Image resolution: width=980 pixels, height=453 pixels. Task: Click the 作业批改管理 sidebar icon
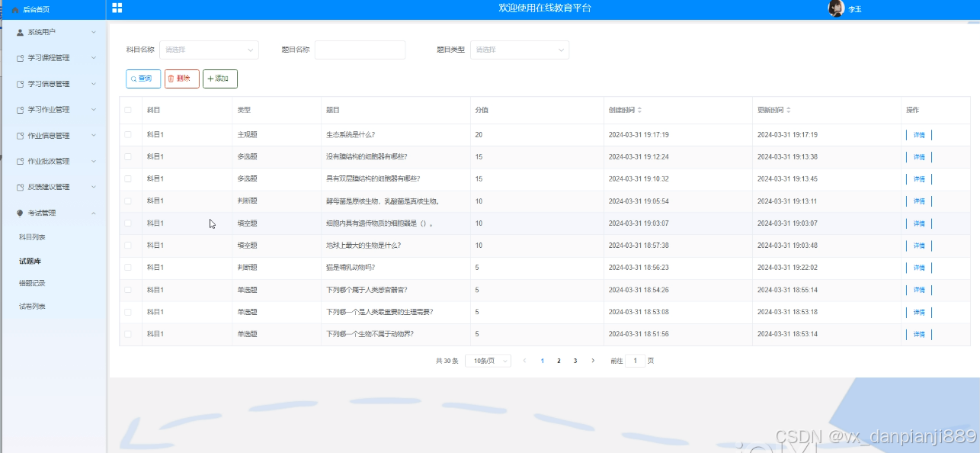coord(20,162)
